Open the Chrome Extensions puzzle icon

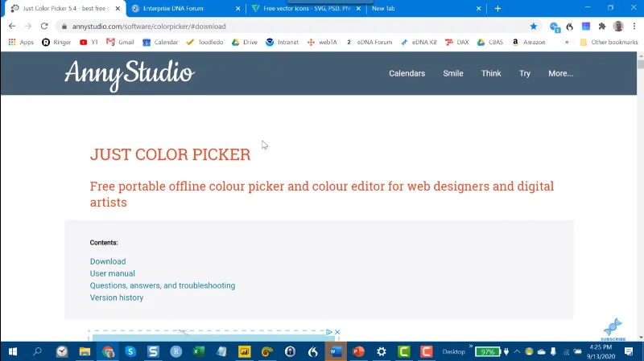tap(602, 27)
